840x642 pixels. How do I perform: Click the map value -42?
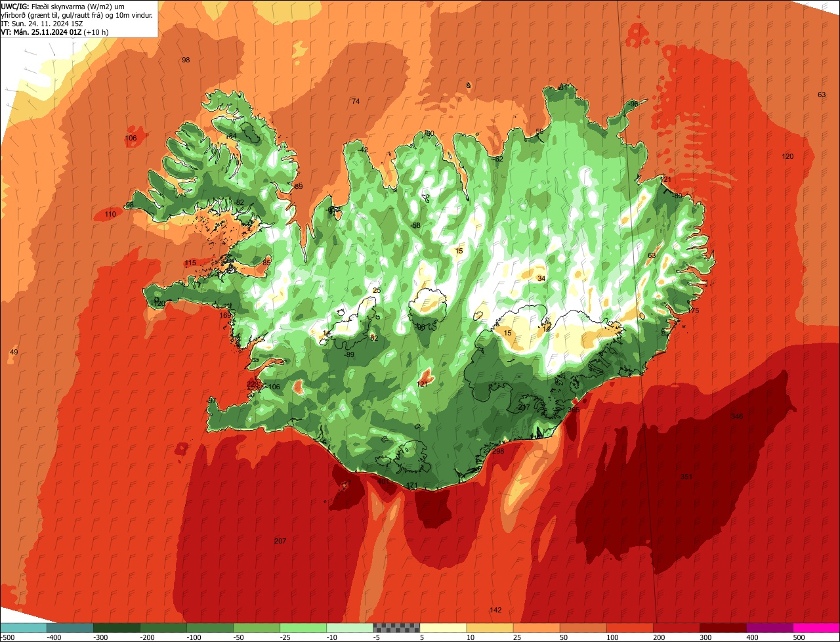point(362,150)
